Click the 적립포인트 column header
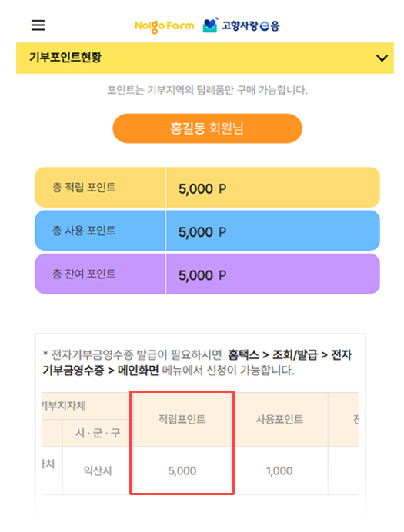 click(182, 419)
